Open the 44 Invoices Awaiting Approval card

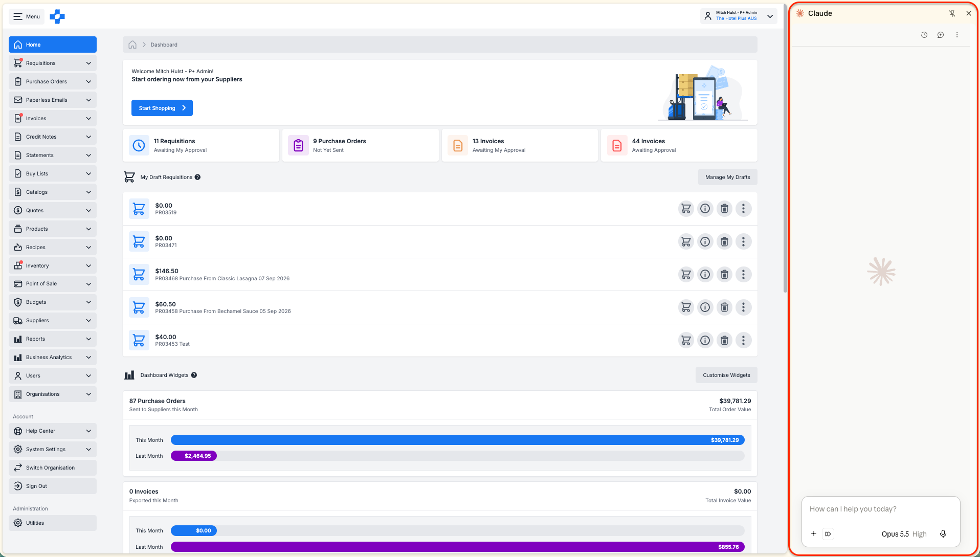679,145
